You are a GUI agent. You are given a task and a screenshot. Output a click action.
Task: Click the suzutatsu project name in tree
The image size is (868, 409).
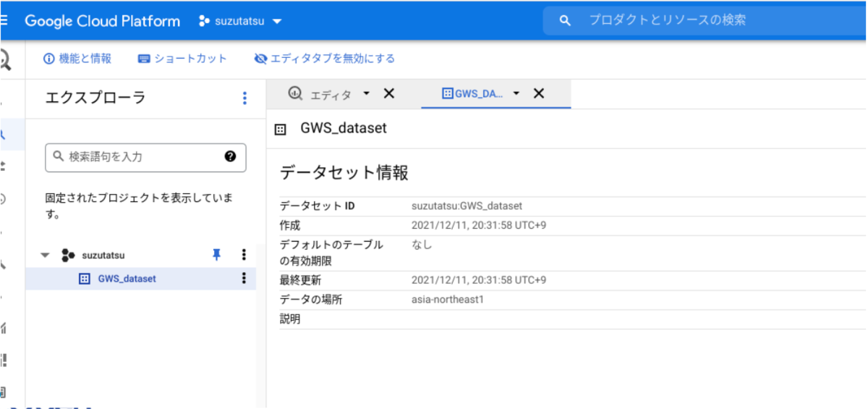(x=103, y=255)
